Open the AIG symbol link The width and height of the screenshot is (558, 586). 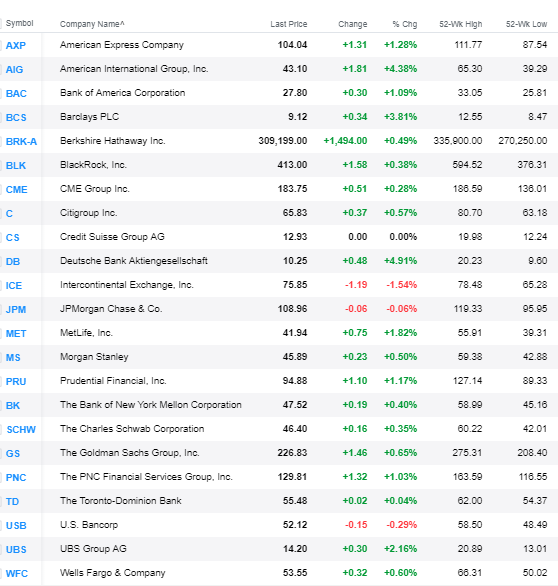click(x=15, y=70)
